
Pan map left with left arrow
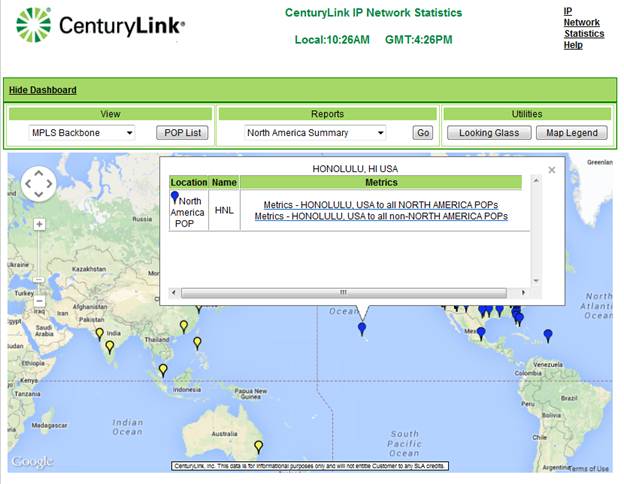click(x=28, y=184)
